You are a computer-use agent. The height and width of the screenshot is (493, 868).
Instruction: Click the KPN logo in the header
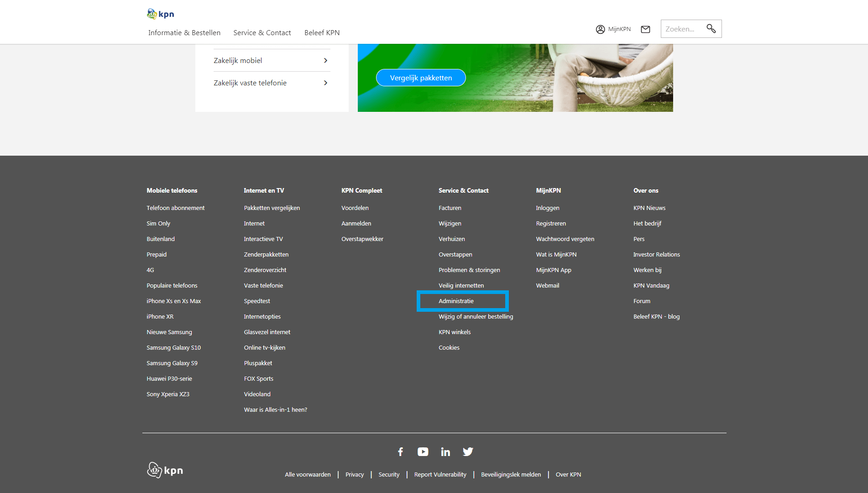[160, 14]
